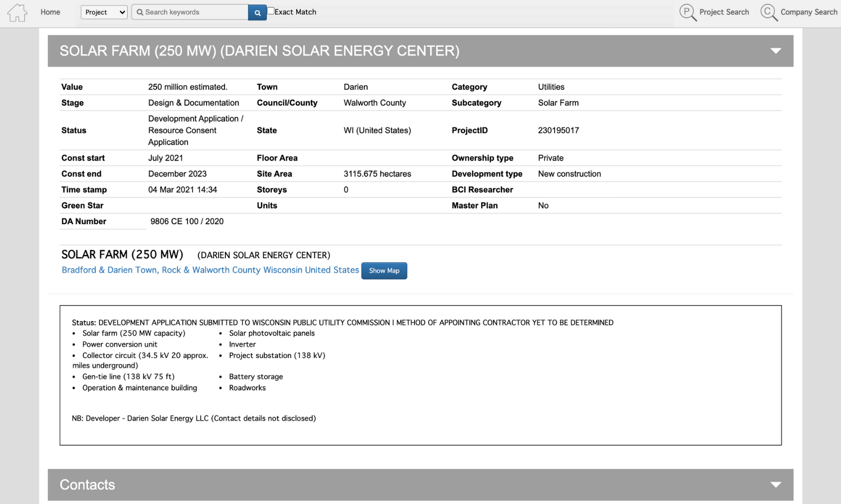Image resolution: width=841 pixels, height=504 pixels.
Task: Click the Ownership type value 'Private'
Action: pos(551,158)
